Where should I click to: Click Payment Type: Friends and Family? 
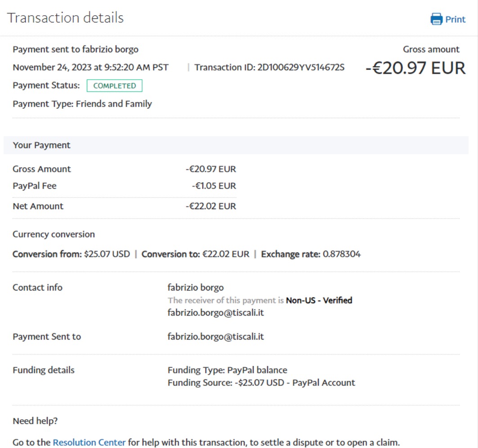click(82, 104)
